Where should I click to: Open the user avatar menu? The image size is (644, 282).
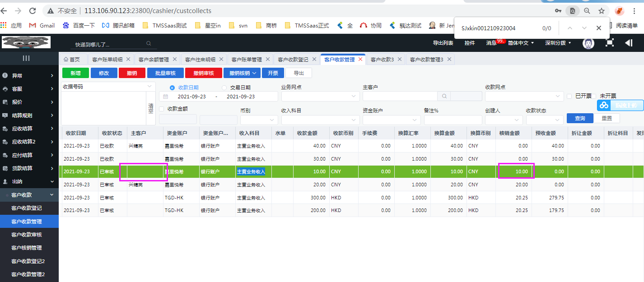click(588, 43)
